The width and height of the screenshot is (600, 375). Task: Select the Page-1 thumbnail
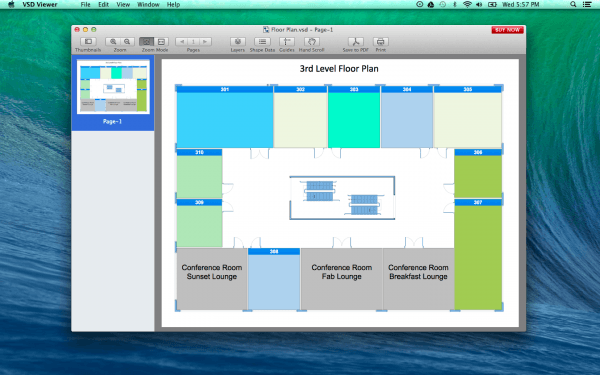click(x=113, y=87)
